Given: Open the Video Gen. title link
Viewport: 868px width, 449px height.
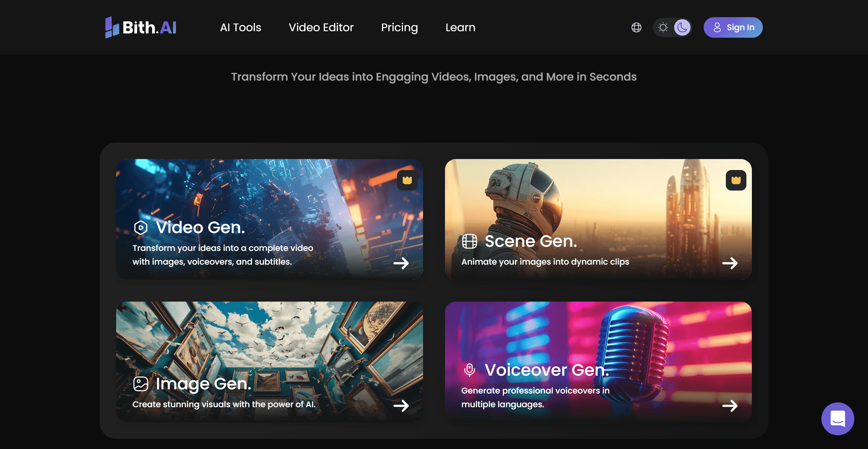Looking at the screenshot, I should point(200,227).
